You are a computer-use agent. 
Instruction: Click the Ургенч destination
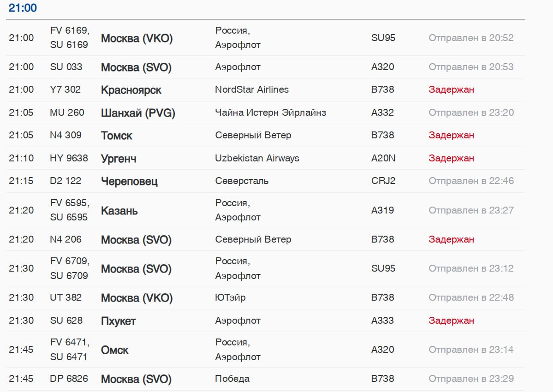(119, 159)
